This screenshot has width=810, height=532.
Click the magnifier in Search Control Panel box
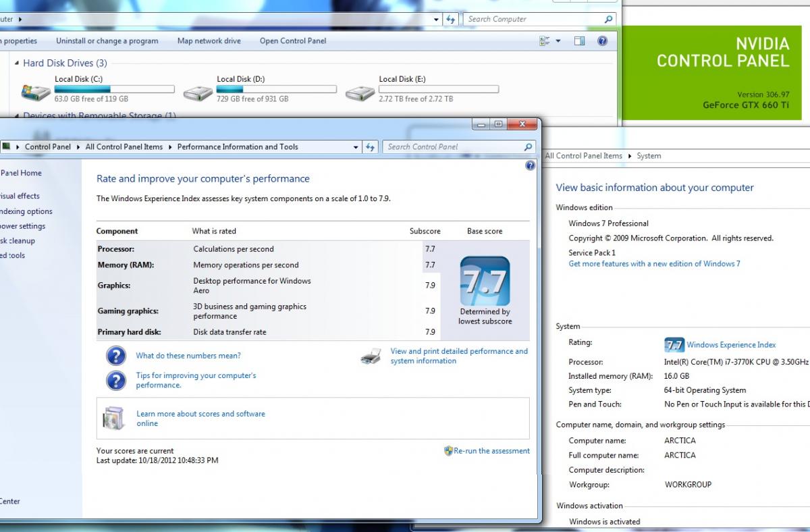[528, 147]
